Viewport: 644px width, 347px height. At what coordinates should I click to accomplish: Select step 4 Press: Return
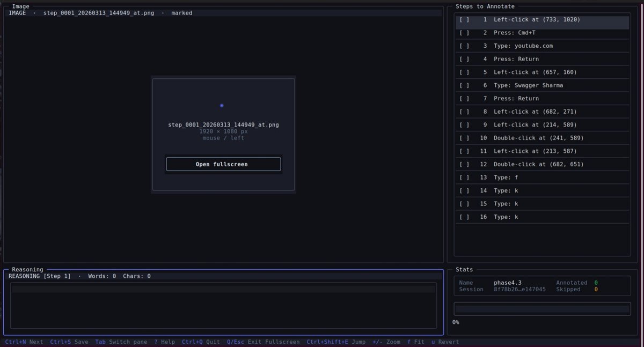click(x=542, y=59)
